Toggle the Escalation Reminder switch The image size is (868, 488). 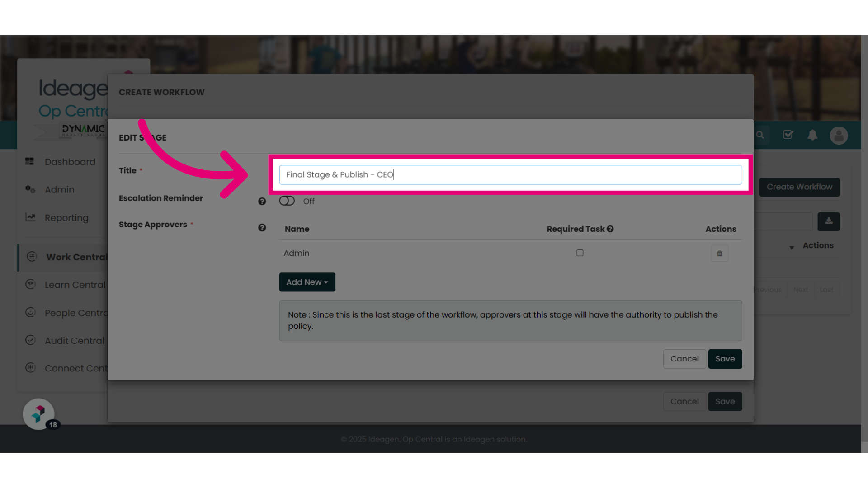287,201
